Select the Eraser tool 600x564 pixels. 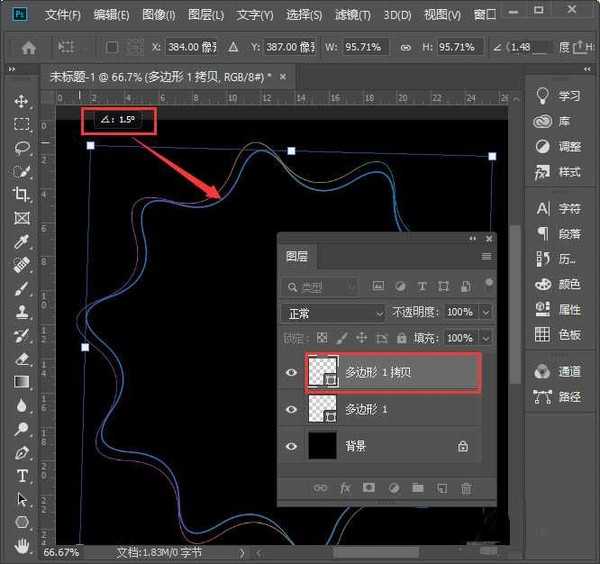21,358
